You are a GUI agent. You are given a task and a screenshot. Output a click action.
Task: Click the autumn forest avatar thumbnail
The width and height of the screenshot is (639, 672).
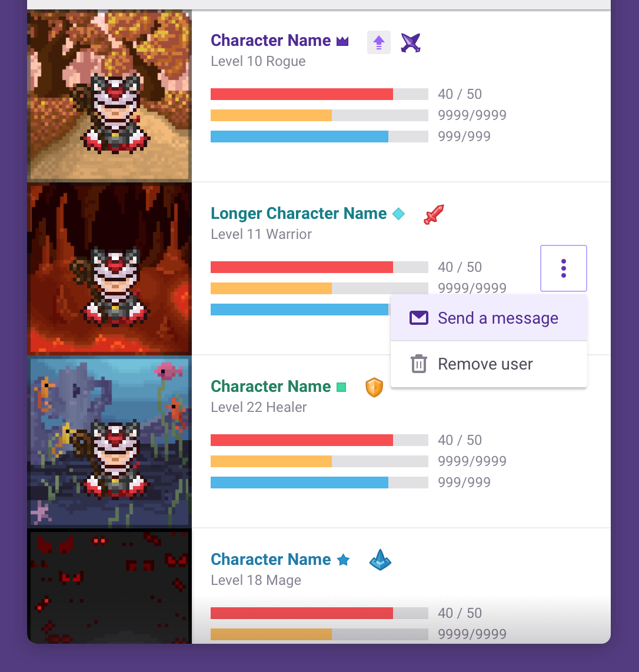click(109, 96)
